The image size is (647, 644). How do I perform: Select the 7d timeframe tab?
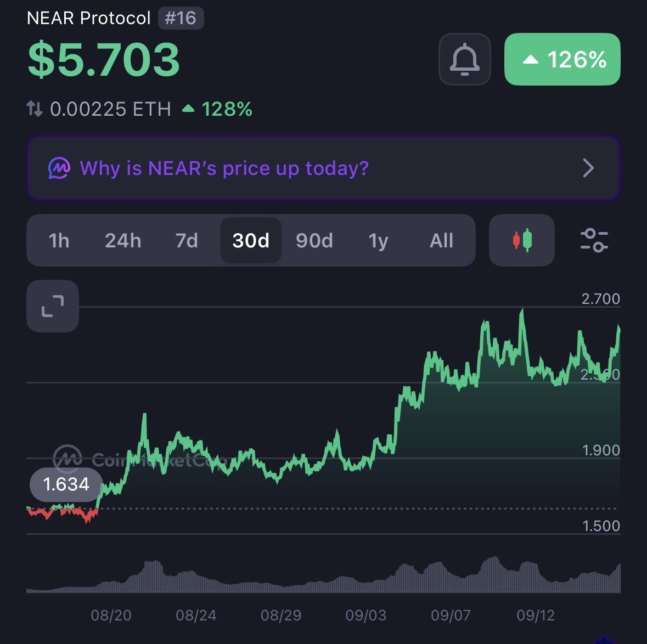[x=187, y=240]
